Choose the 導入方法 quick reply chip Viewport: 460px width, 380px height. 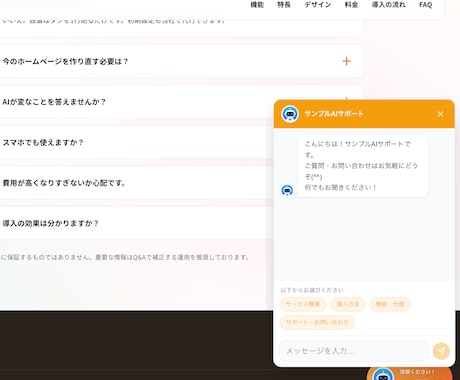pos(348,304)
